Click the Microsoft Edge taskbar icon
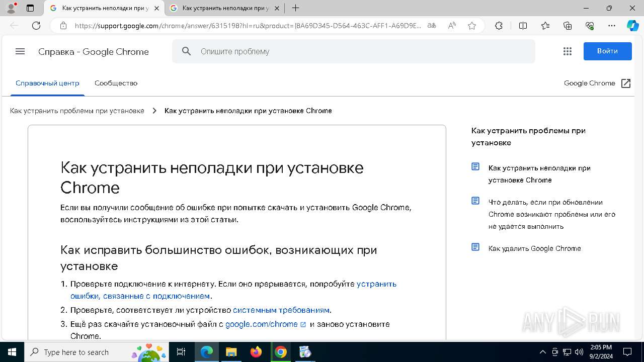 click(x=206, y=352)
